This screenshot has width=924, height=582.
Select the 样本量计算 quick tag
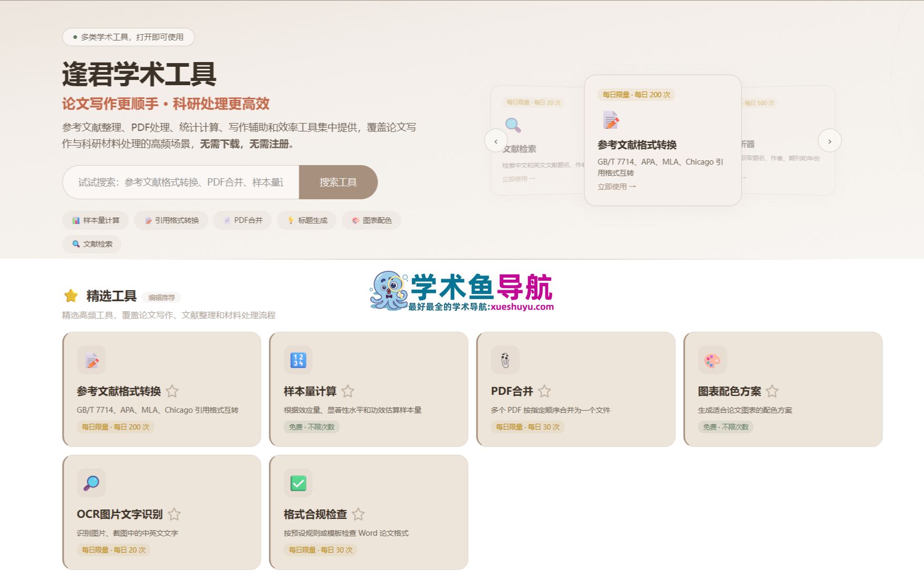(x=96, y=220)
